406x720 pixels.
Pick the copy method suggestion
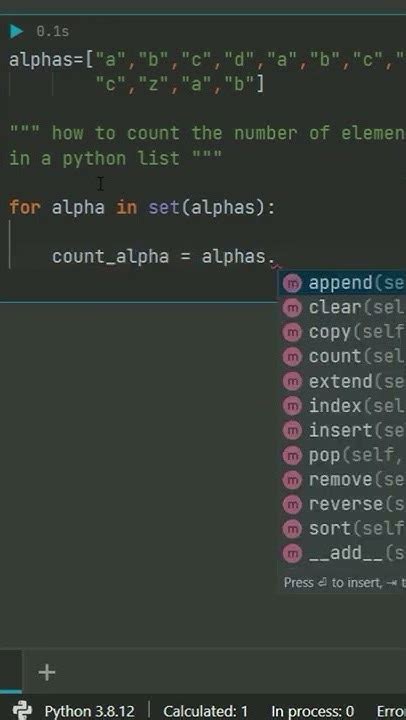[342, 332]
